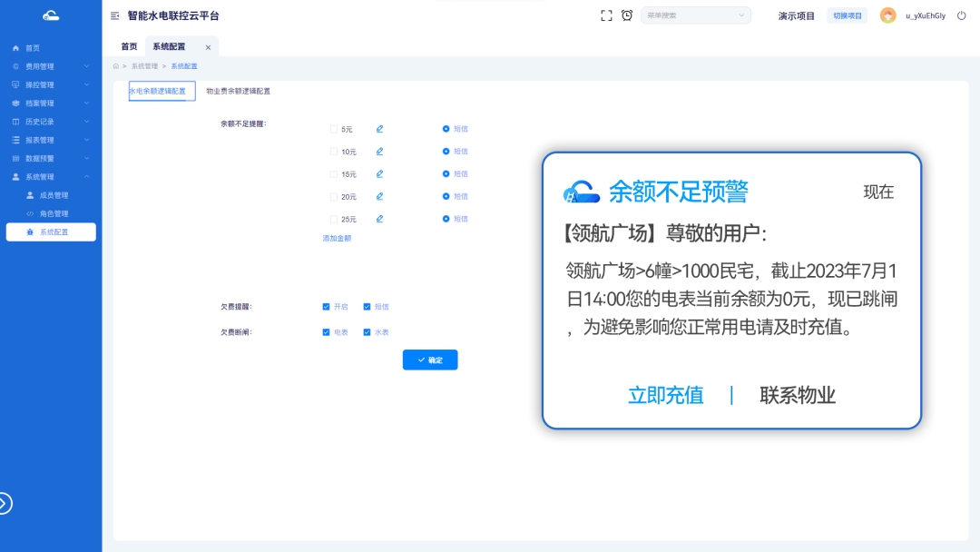Open the 首页 home icon in the sidebar
The width and height of the screenshot is (980, 552).
click(x=13, y=47)
